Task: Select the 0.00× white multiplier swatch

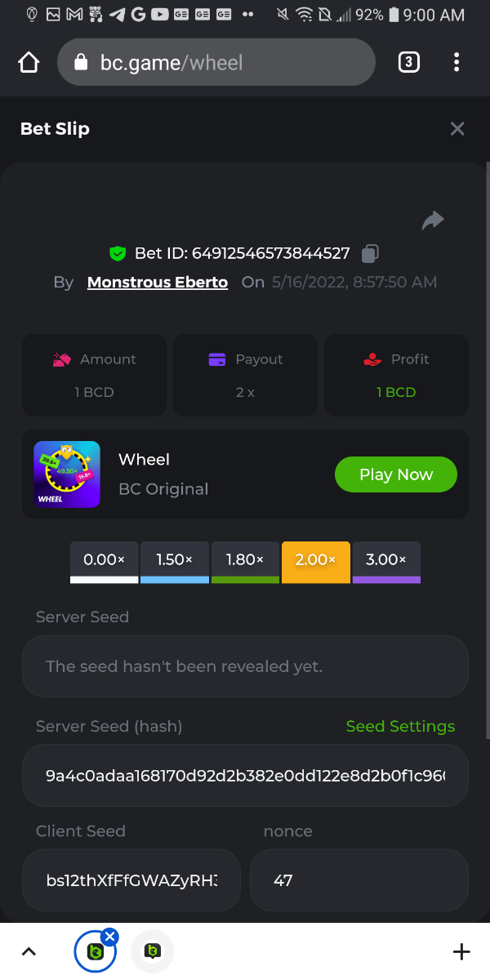Action: point(105,561)
